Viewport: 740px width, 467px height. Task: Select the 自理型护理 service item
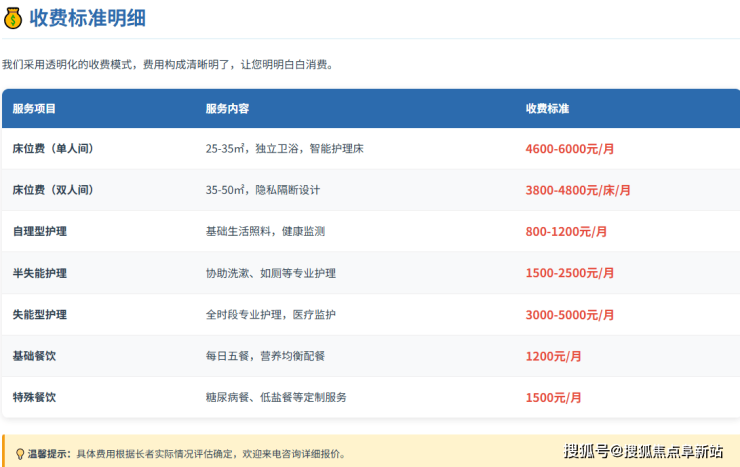pos(40,231)
